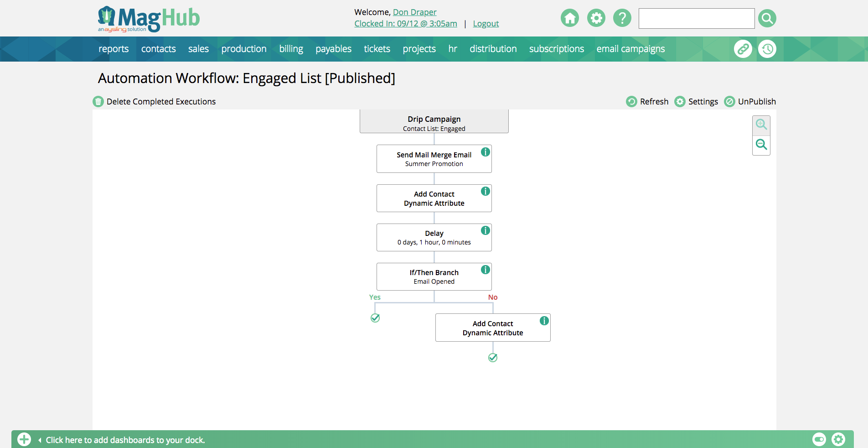Image resolution: width=868 pixels, height=448 pixels.
Task: Select the Send Mail Merge Email node
Action: [434, 159]
